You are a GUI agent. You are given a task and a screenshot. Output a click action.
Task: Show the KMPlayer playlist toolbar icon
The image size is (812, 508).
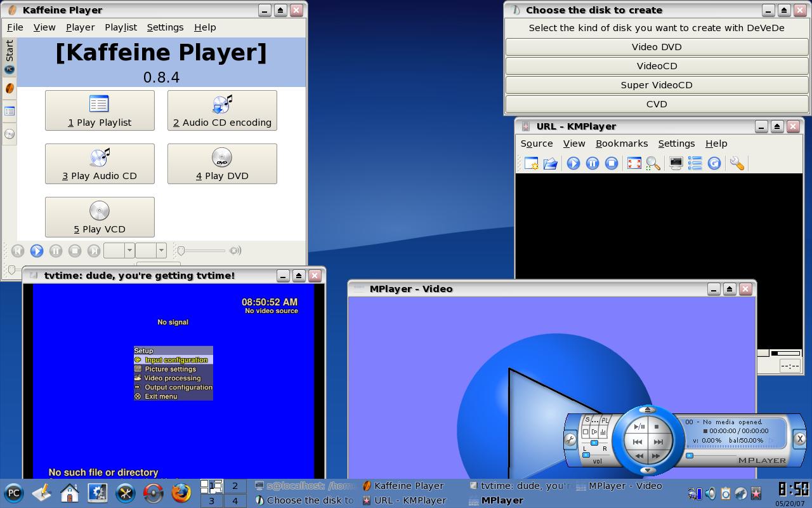695,163
